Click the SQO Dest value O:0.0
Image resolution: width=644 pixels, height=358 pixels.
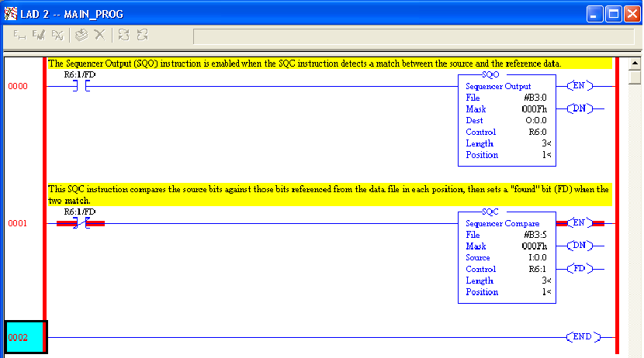536,121
